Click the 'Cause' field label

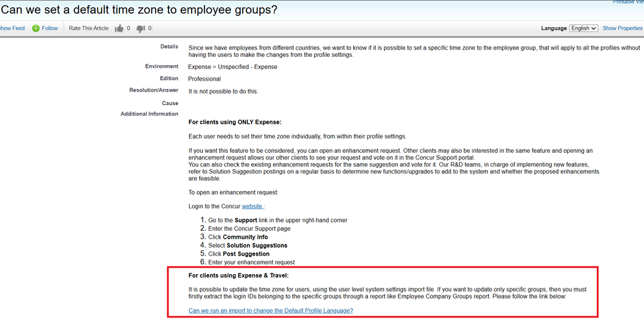tap(170, 103)
